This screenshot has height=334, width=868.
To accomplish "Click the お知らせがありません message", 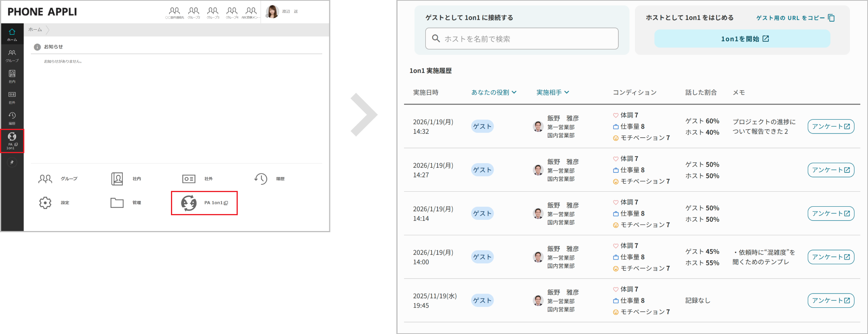I will click(x=63, y=61).
